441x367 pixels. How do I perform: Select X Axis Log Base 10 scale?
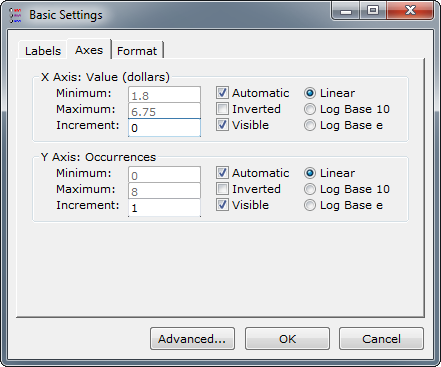310,109
